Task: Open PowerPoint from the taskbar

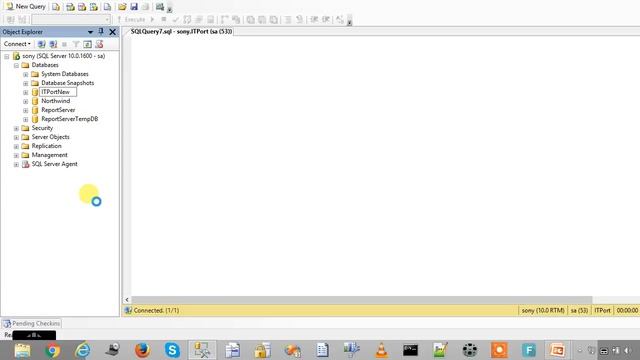Action: click(558, 350)
